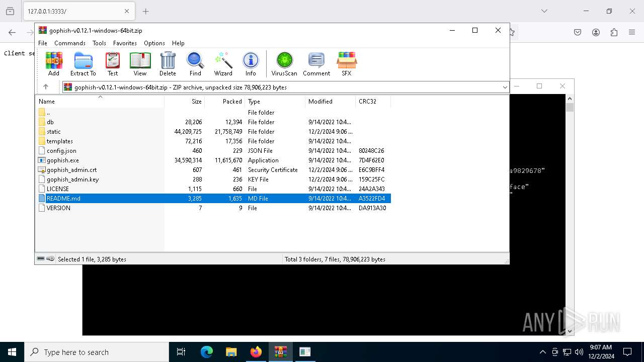Click the Find magnifier icon
Screen dimensions: 644x362
coord(195,64)
